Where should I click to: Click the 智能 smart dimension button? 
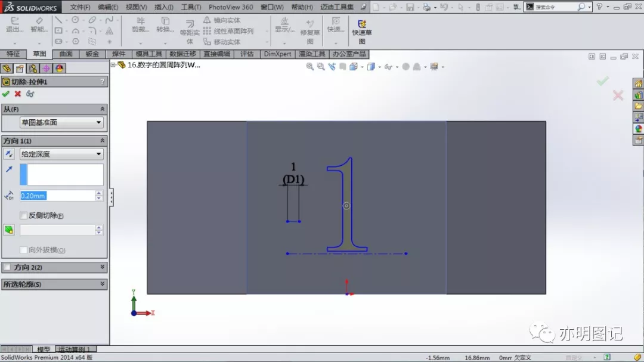click(x=39, y=25)
